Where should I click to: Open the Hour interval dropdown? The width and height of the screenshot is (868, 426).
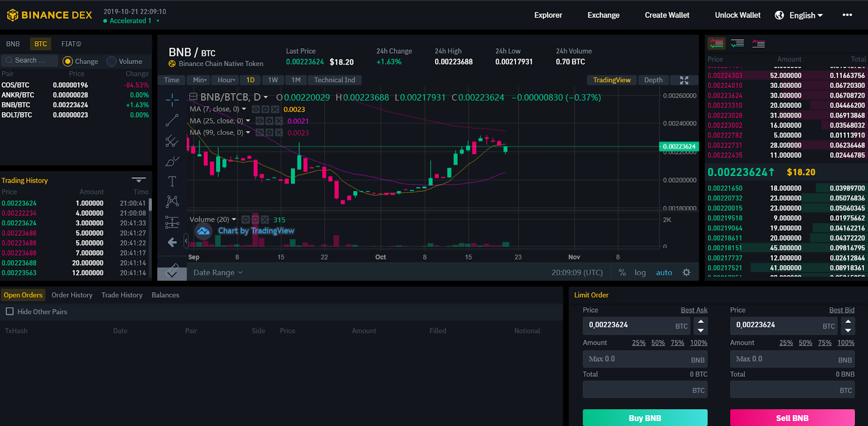[226, 80]
